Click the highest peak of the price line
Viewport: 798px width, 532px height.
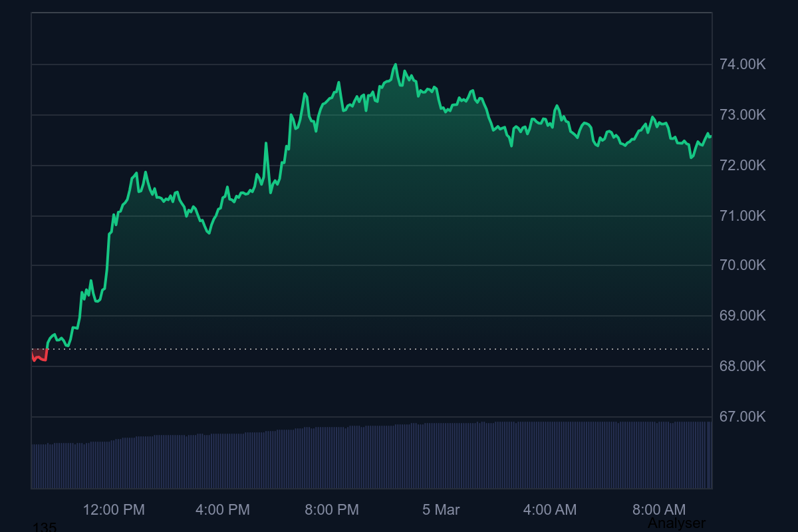click(395, 65)
